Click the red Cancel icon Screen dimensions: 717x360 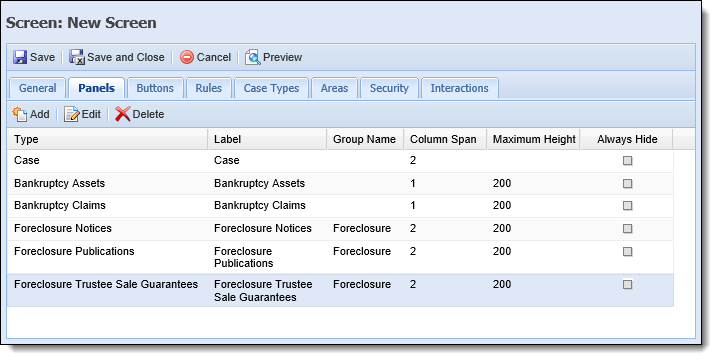pos(187,57)
